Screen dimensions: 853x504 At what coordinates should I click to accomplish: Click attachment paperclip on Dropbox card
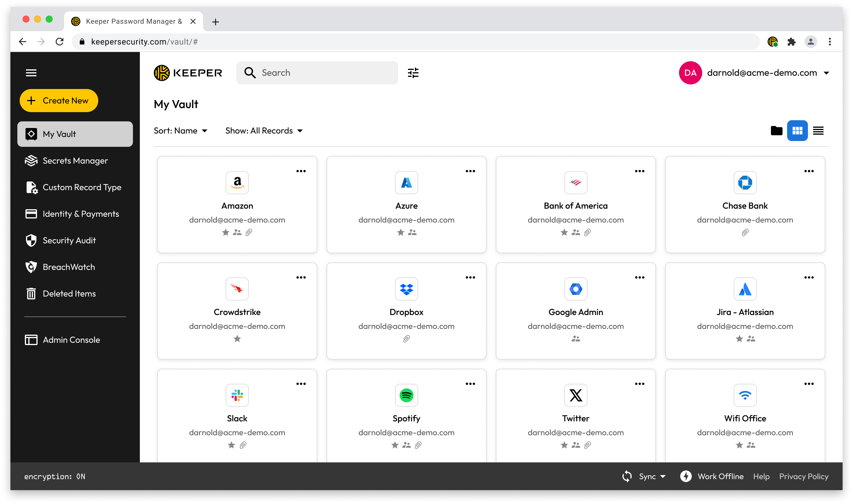click(406, 338)
